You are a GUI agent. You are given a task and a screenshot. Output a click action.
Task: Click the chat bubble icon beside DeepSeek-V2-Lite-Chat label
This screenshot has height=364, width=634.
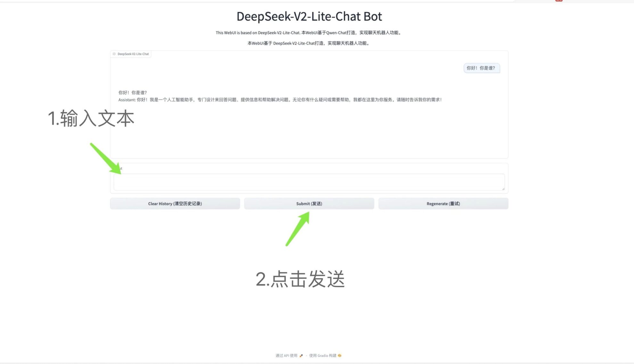click(x=114, y=54)
